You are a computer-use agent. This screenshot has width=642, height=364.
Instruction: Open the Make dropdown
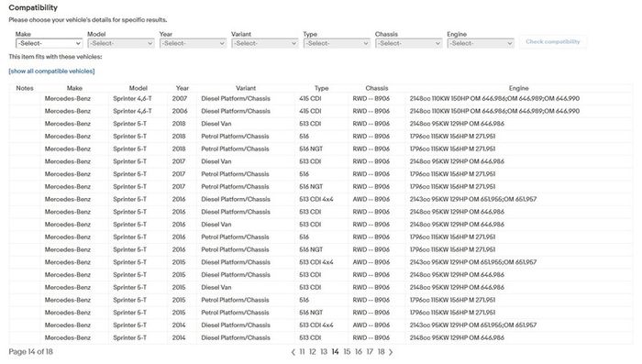[50, 43]
